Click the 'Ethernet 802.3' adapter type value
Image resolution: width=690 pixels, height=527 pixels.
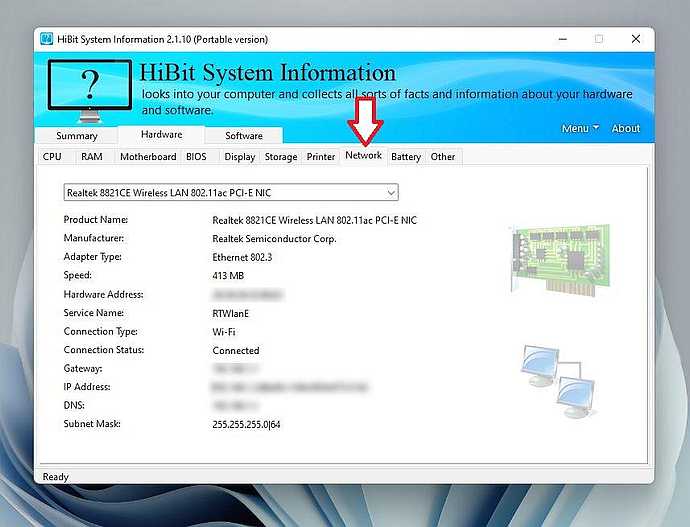242,257
